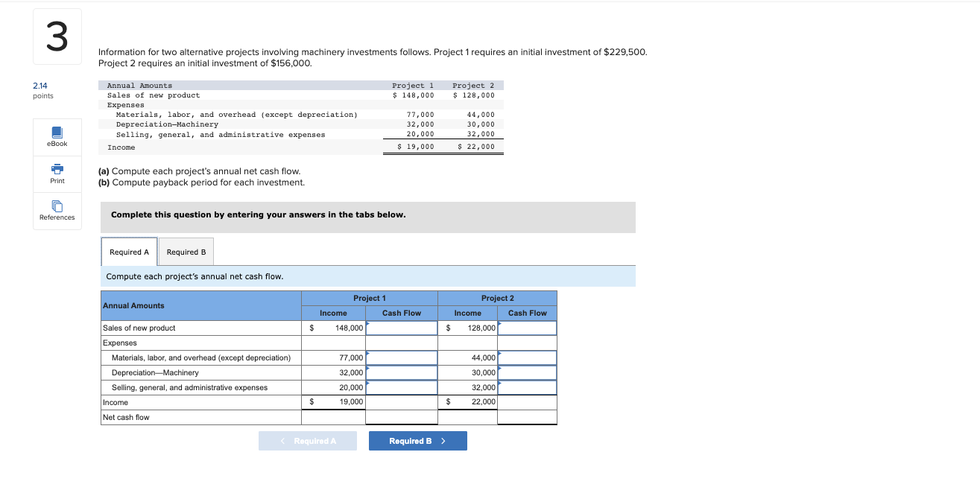
Task: Switch to the Required A tab
Action: 129,252
